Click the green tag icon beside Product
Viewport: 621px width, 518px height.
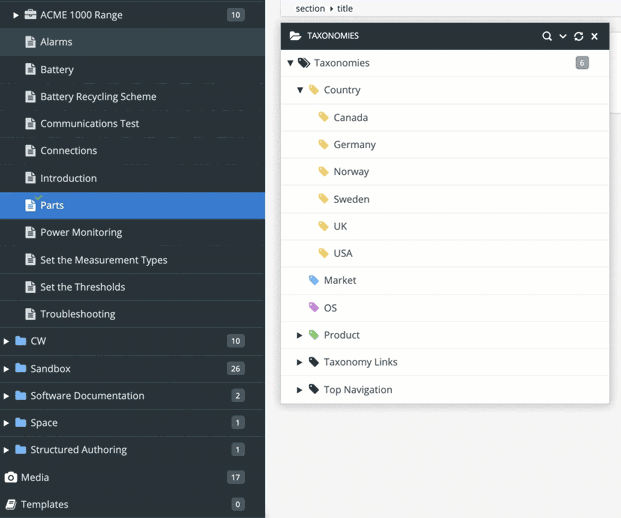(x=314, y=335)
